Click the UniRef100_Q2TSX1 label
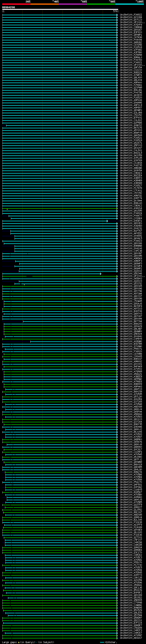Viewport: 146px width, 644px height. tap(131, 537)
